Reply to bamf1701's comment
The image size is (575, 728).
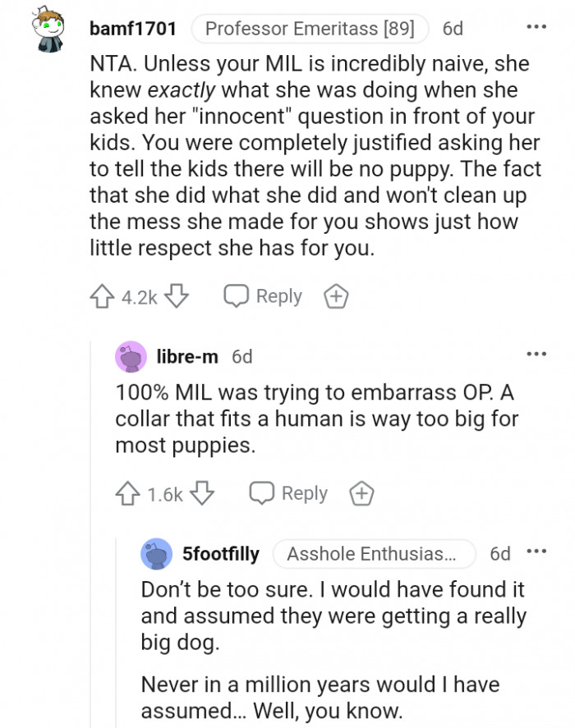[264, 297]
